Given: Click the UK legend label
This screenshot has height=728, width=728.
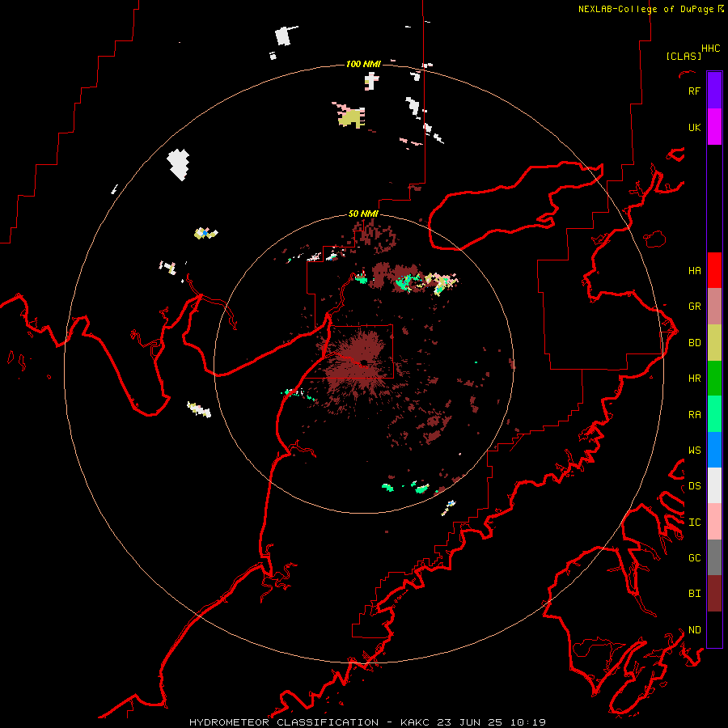Looking at the screenshot, I should point(694,127).
